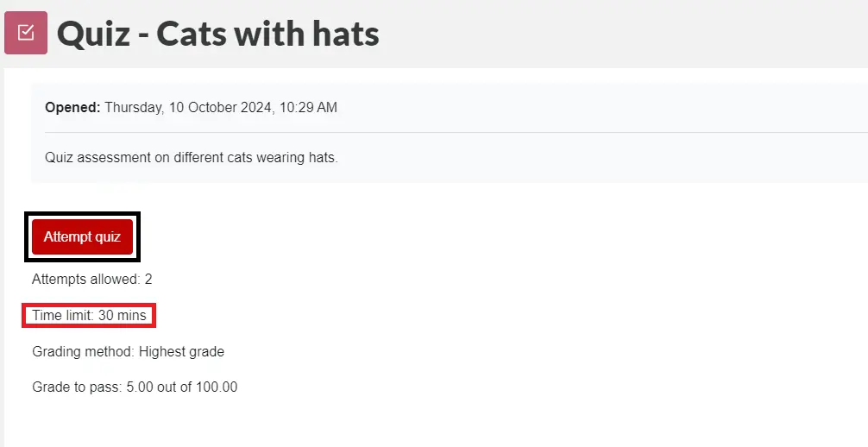Select the 'Quiz - Cats with hats' heading
868x447 pixels.
[218, 34]
